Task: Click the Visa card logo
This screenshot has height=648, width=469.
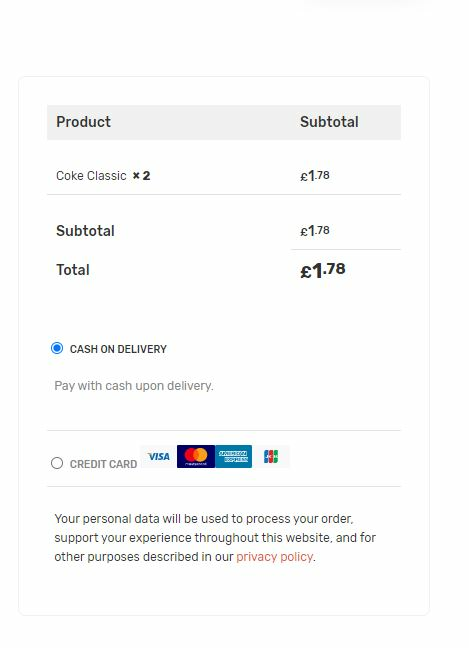Action: pos(159,456)
